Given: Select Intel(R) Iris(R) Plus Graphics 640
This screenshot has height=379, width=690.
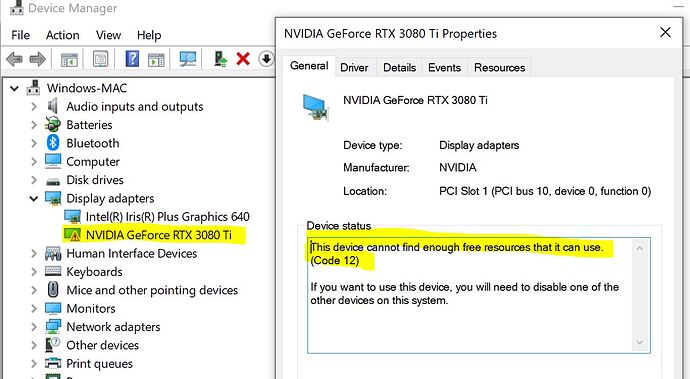Looking at the screenshot, I should (167, 217).
